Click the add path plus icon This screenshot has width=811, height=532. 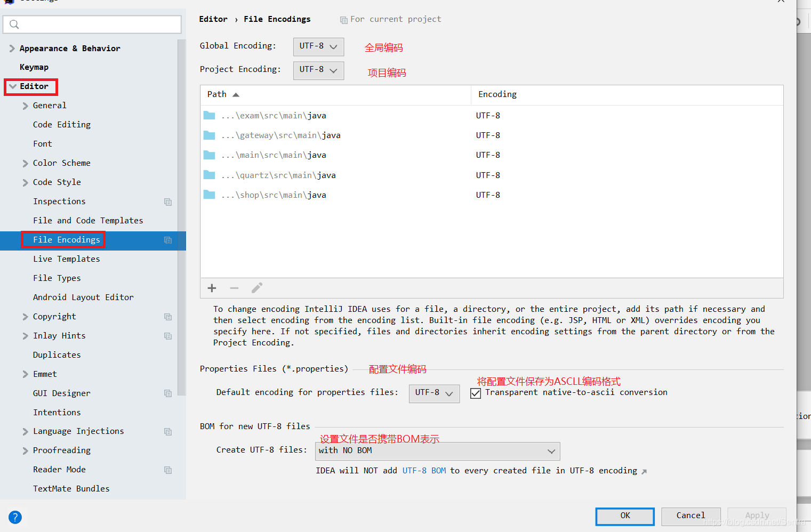212,288
